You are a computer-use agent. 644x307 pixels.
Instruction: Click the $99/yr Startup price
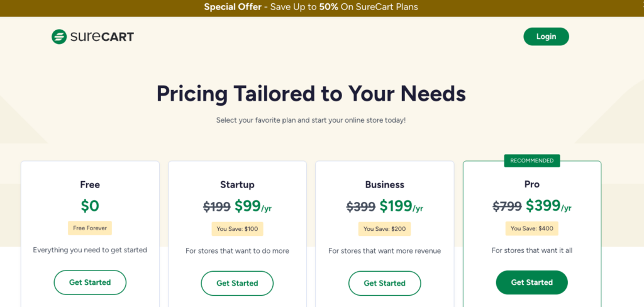coord(253,206)
